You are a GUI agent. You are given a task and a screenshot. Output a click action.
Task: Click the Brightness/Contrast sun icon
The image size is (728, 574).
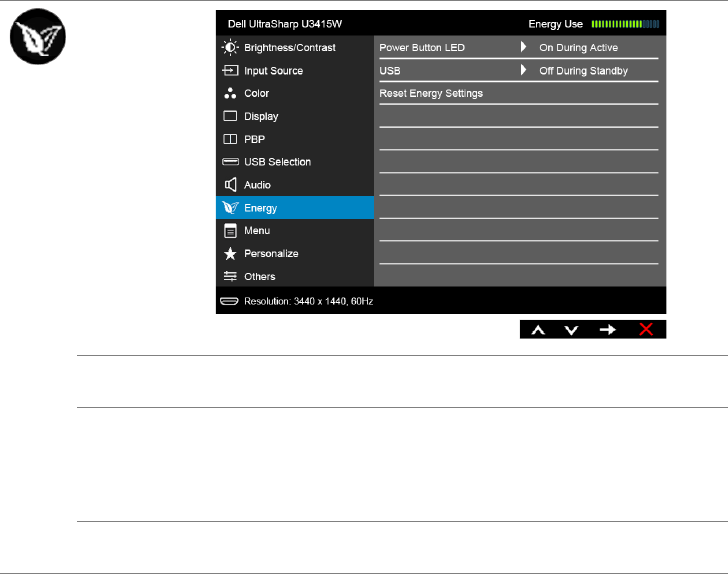click(x=230, y=47)
